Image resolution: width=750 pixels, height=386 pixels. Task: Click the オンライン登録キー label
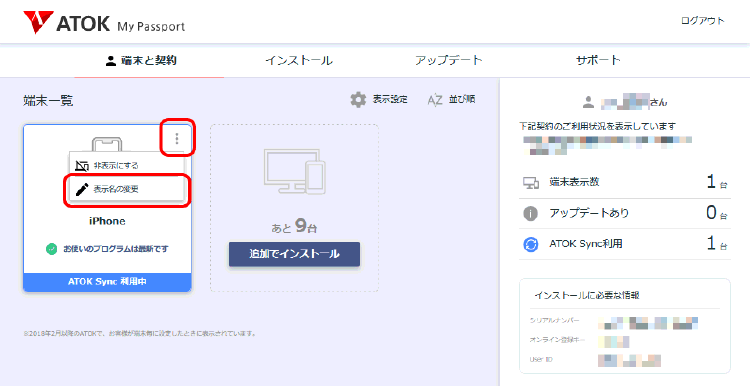[557, 340]
